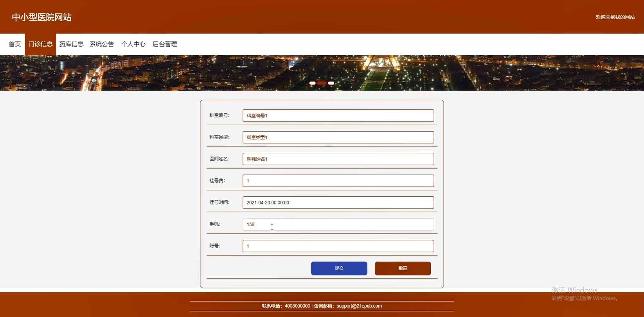Viewport: 644px width, 317px height.
Task: Switch to the 个人中心 page
Action: [x=133, y=44]
